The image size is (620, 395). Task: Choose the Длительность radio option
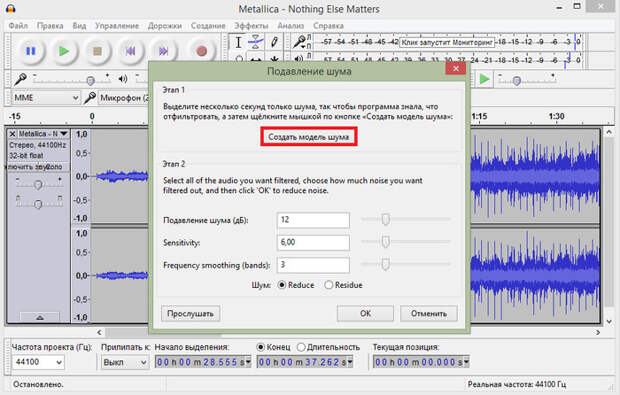point(301,347)
